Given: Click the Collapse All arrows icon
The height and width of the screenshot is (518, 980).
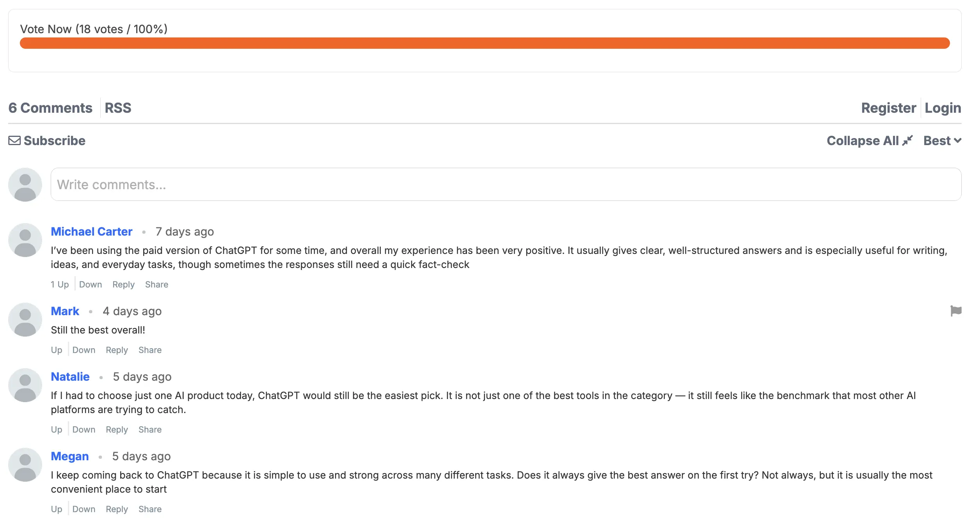Looking at the screenshot, I should pos(907,140).
